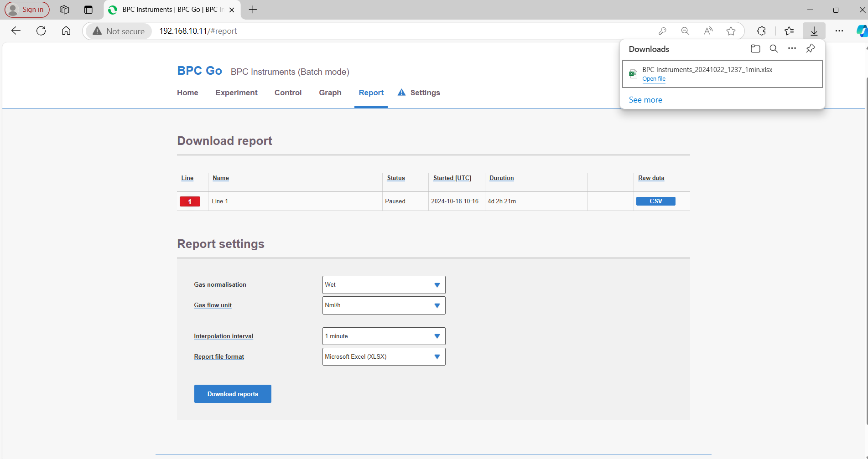The height and width of the screenshot is (459, 868).
Task: Switch to the Experiment tab
Action: 236,93
